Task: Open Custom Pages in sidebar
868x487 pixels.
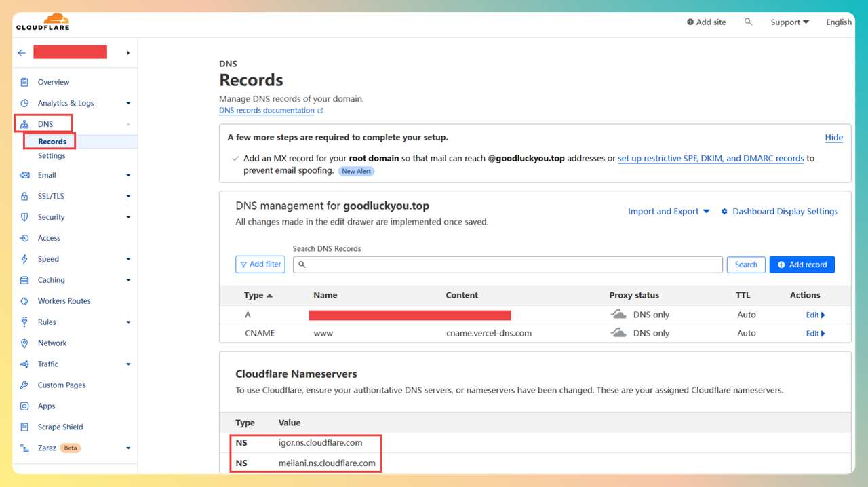Action: pos(61,385)
